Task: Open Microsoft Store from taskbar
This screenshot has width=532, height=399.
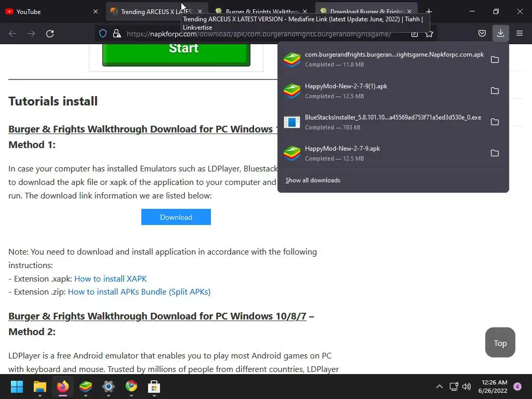Action: 154,387
